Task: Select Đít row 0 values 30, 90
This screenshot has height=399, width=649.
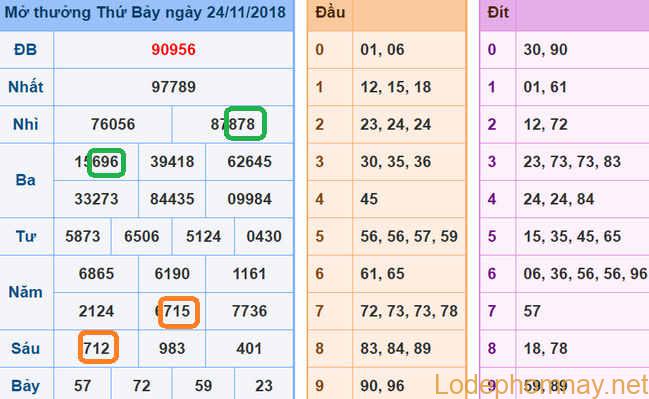Action: tap(546, 50)
